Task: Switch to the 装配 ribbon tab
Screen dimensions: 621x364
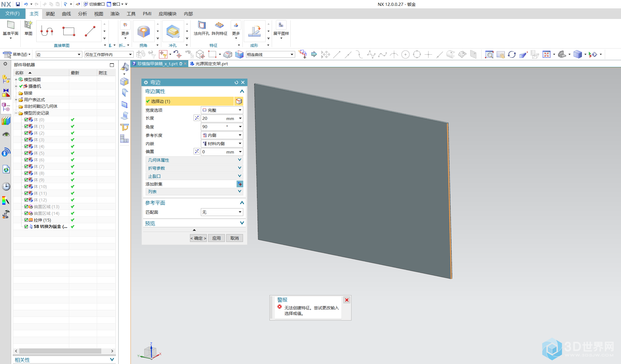Action: 50,14
